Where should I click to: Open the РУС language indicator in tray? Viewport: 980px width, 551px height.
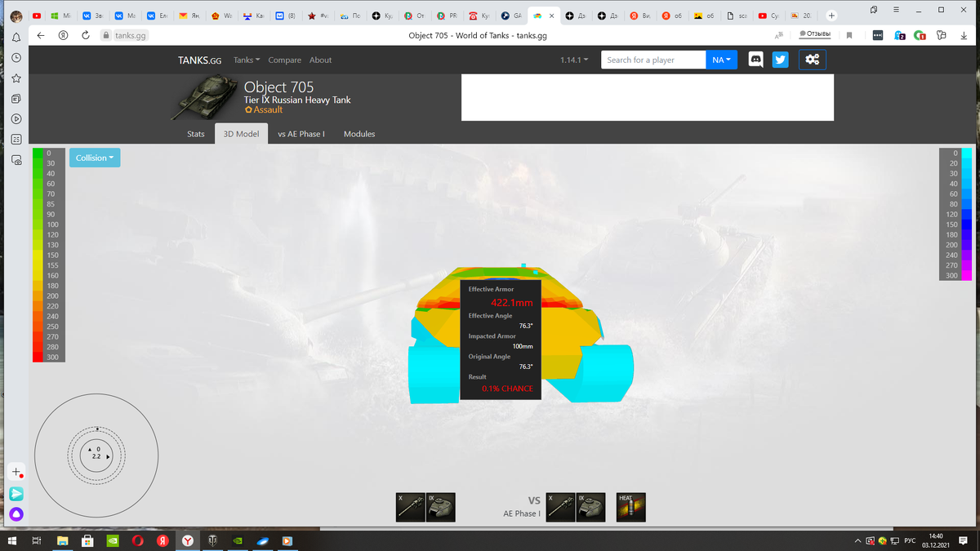click(910, 540)
